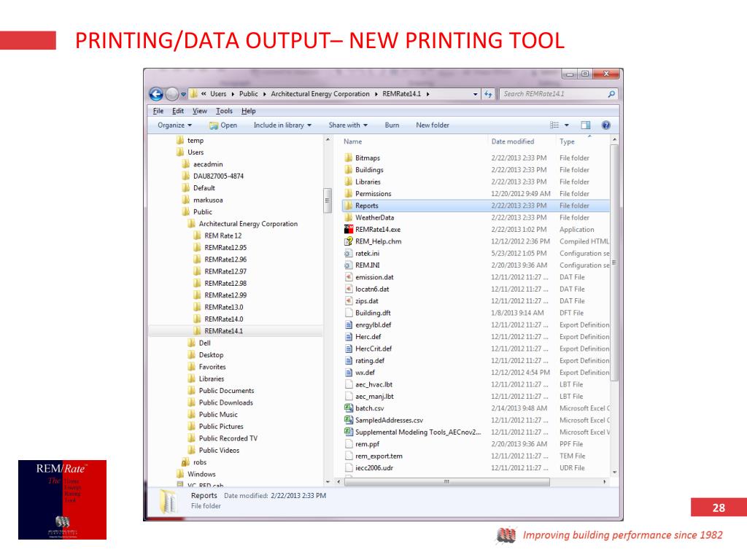Open the address bar history dropdown
747x560 pixels.
475,94
